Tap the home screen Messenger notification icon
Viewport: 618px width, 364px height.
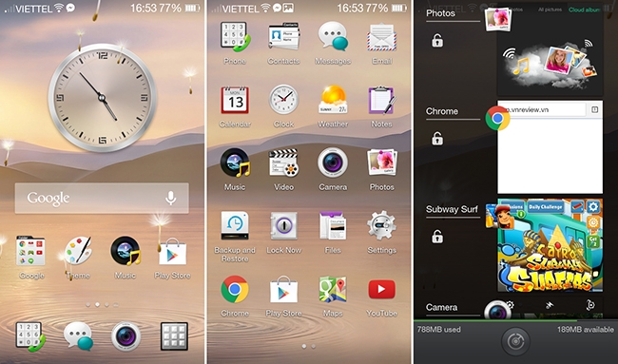[70, 8]
